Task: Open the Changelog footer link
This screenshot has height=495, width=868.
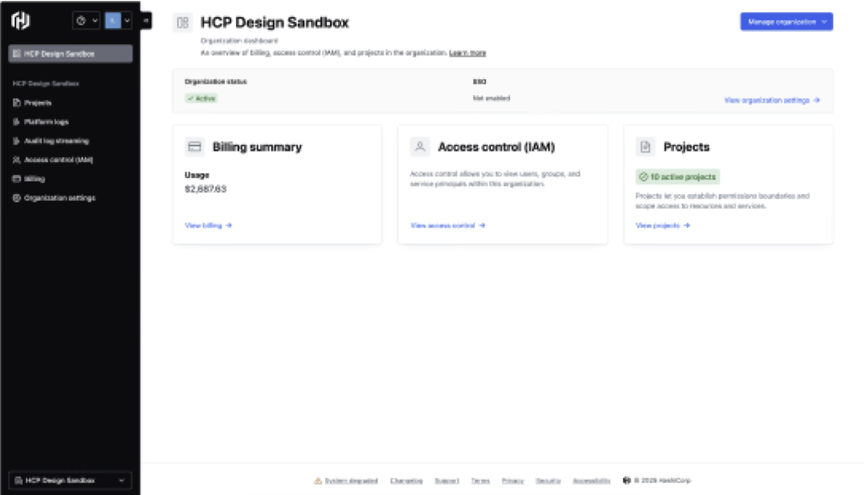Action: tap(406, 481)
